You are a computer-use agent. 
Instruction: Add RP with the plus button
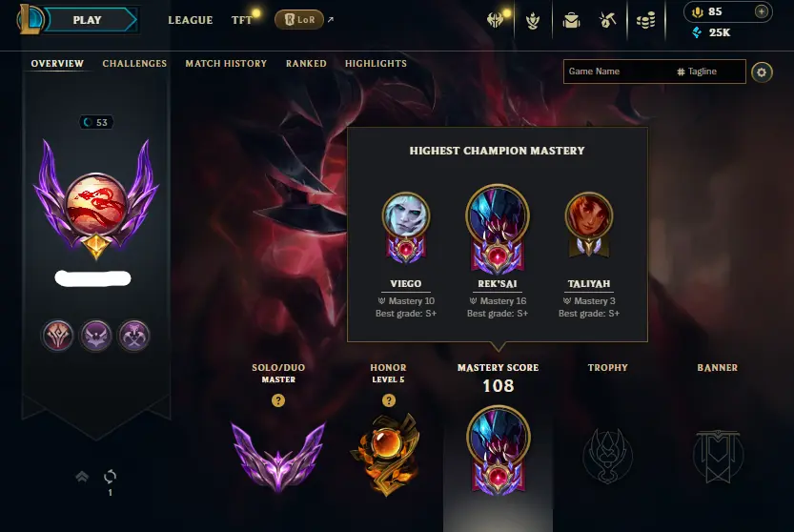point(761,11)
